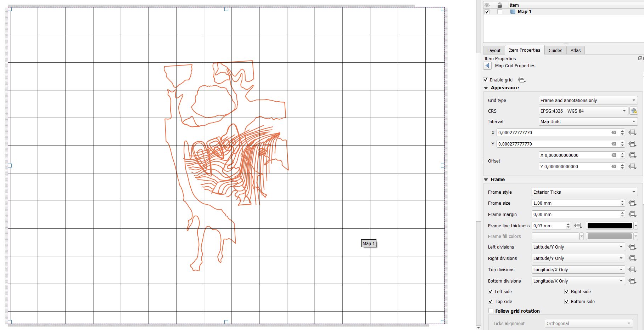
Task: Click the data-defined override for Left divisions
Action: click(632, 247)
